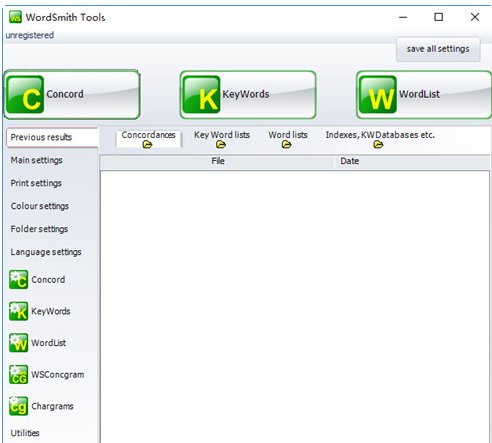Screen dimensions: 492x443
Task: Click the WSConcgram label in sidebar
Action: 58,375
